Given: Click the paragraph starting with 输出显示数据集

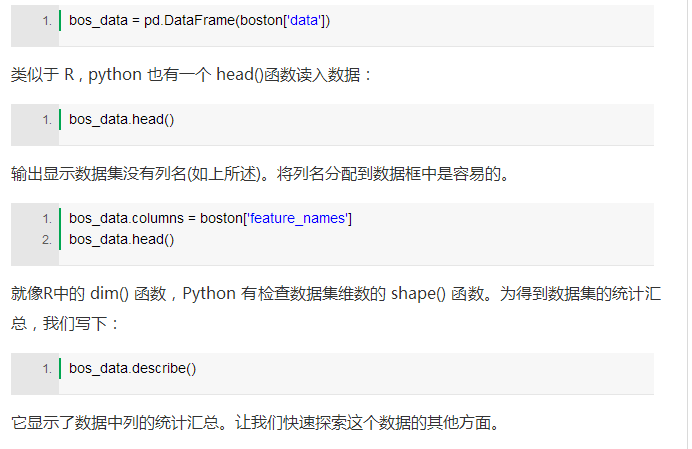Looking at the screenshot, I should click(x=260, y=174).
